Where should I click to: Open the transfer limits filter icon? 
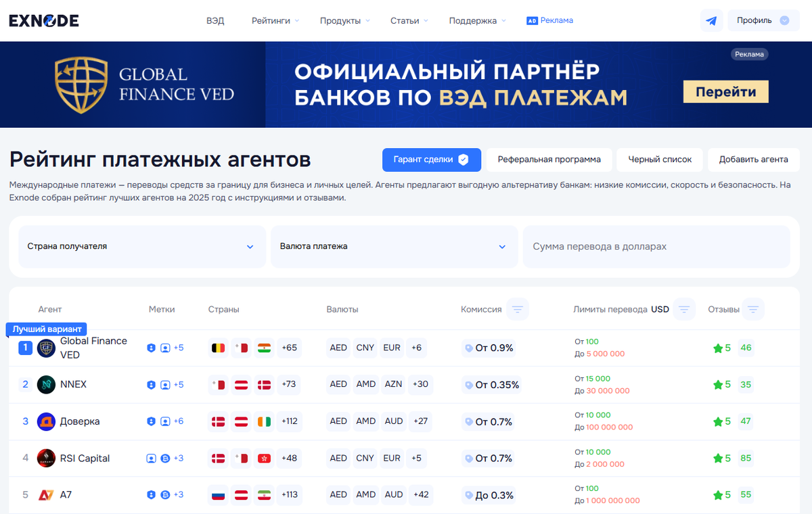coord(684,309)
